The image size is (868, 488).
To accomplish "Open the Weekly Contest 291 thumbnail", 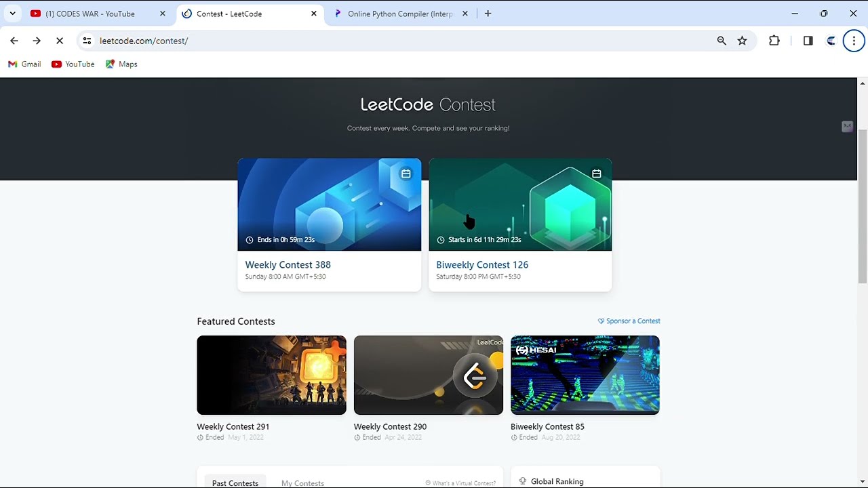I will tap(271, 375).
